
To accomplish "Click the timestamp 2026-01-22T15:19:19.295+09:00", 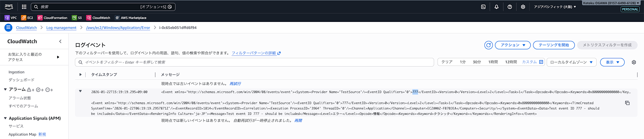I will pyautogui.click(x=119, y=92).
